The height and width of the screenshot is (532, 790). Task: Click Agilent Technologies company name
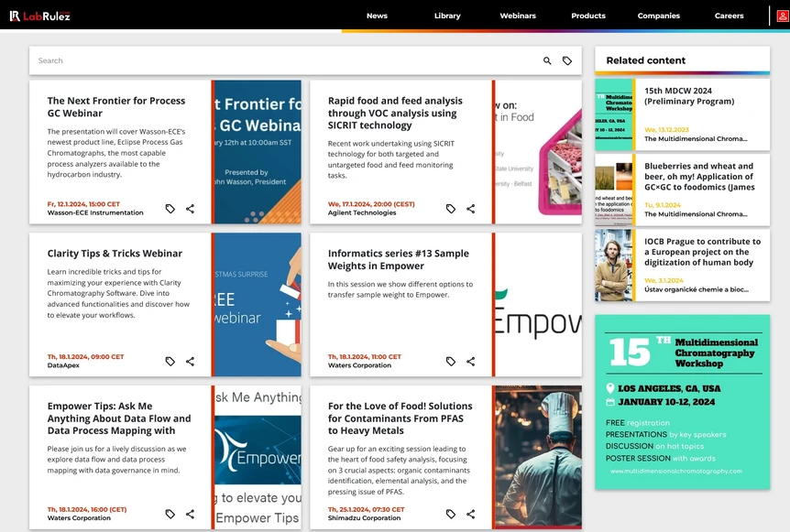362,213
